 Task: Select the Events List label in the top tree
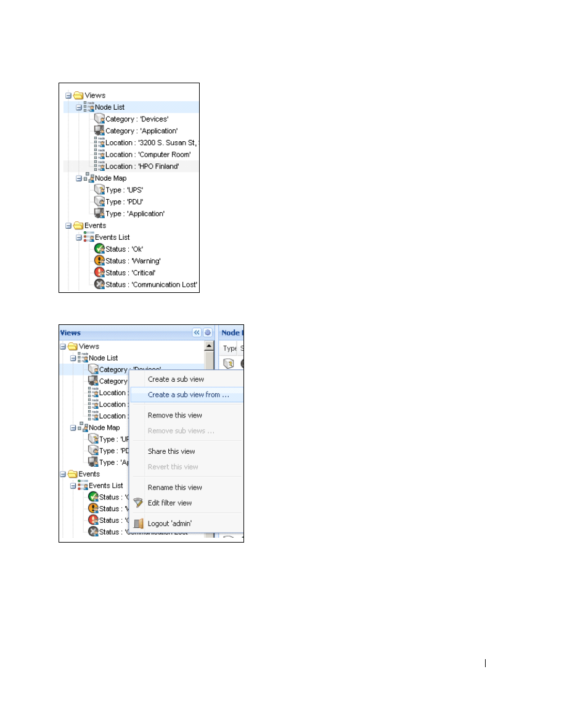click(112, 237)
